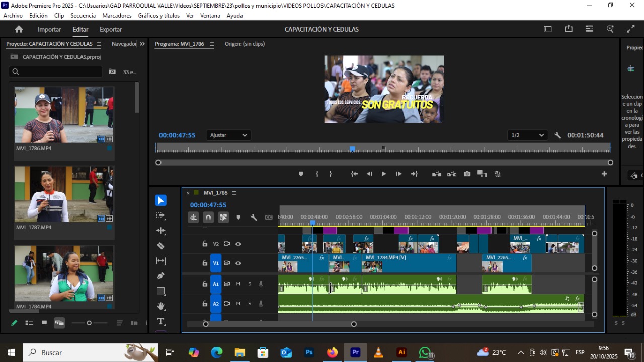Screen dimensions: 644x362
Task: Select the Type tool
Action: (x=161, y=321)
